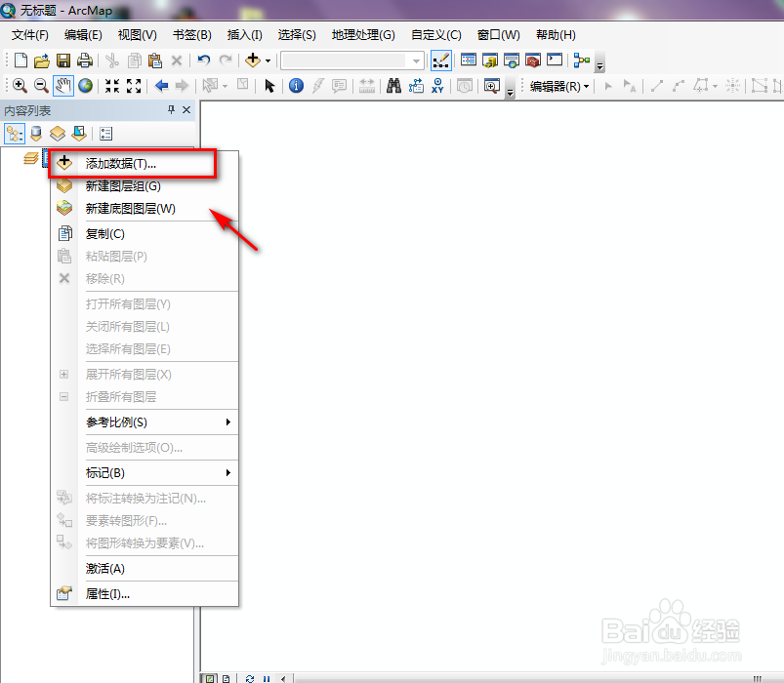This screenshot has height=683, width=784.
Task: Open the Bookmarks(B) menu
Action: [192, 35]
